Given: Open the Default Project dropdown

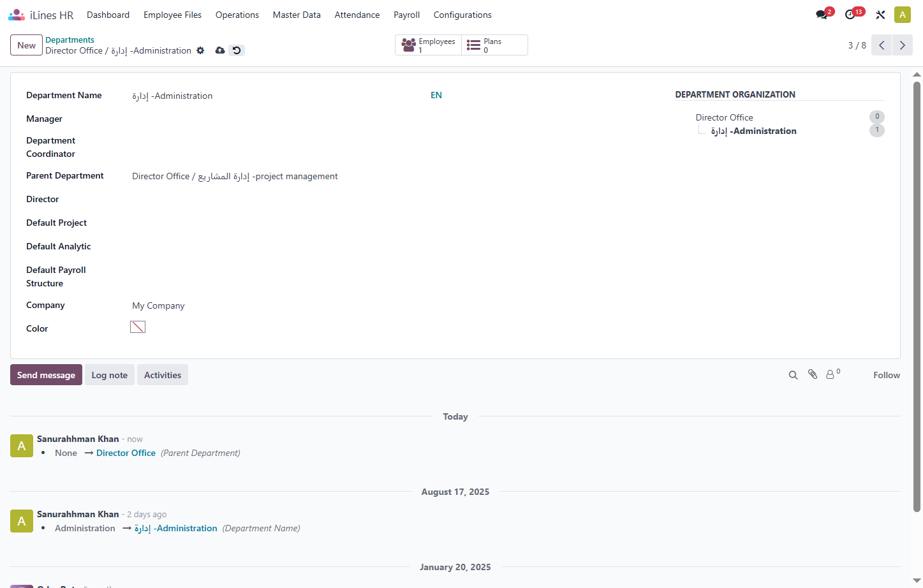Looking at the screenshot, I should click(x=288, y=223).
